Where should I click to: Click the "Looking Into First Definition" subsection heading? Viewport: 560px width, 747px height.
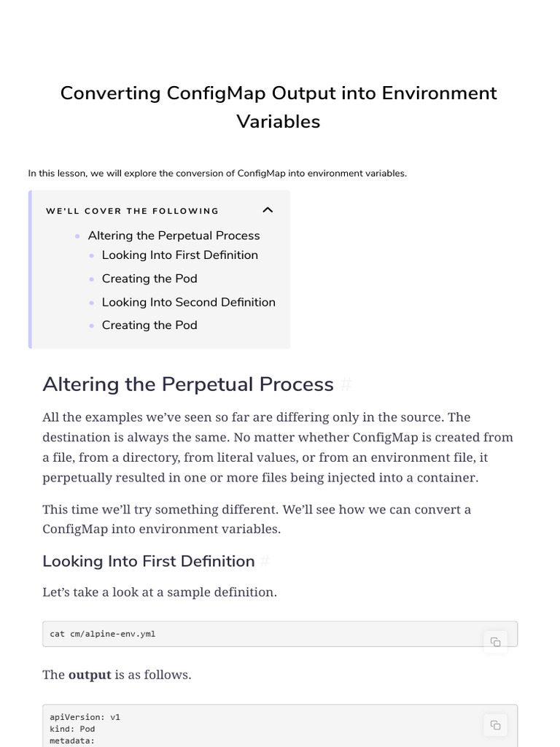pyautogui.click(x=148, y=561)
